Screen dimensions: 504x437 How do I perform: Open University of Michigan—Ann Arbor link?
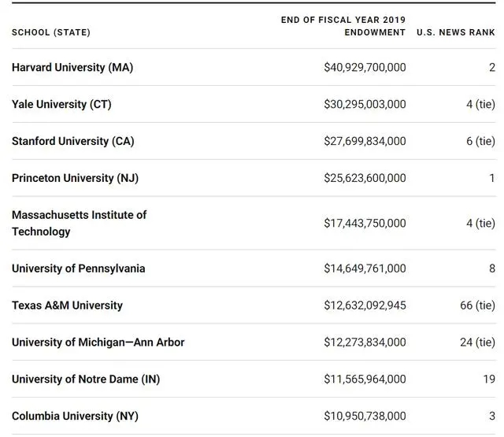[x=98, y=343]
